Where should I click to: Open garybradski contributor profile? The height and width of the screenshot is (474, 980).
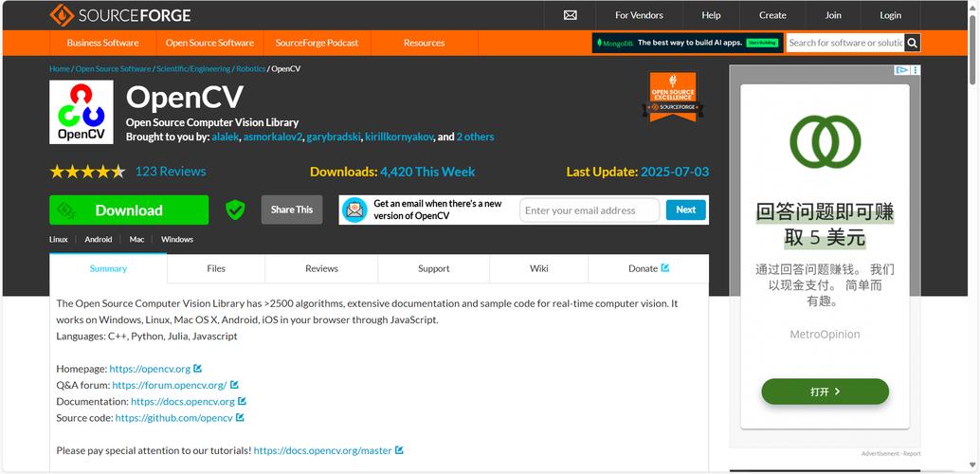[334, 137]
